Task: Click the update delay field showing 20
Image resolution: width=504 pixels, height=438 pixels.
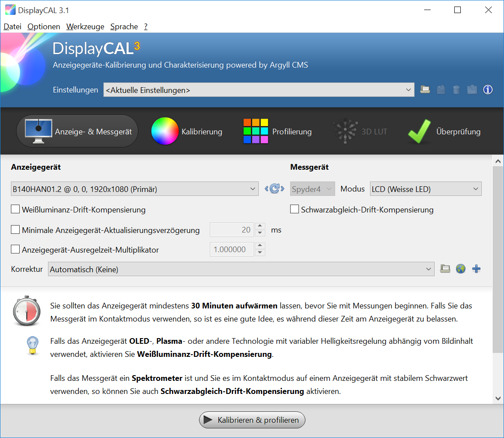Action: pyautogui.click(x=232, y=230)
